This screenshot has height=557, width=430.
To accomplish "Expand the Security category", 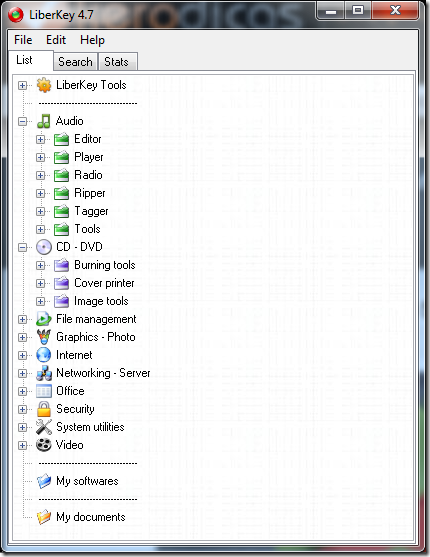I will pos(22,410).
